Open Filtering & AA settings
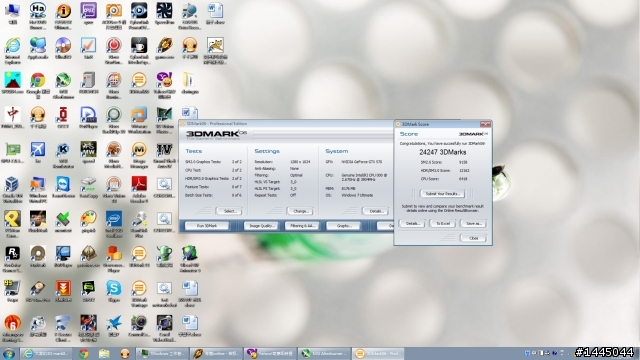The height and width of the screenshot is (360, 640). click(302, 226)
